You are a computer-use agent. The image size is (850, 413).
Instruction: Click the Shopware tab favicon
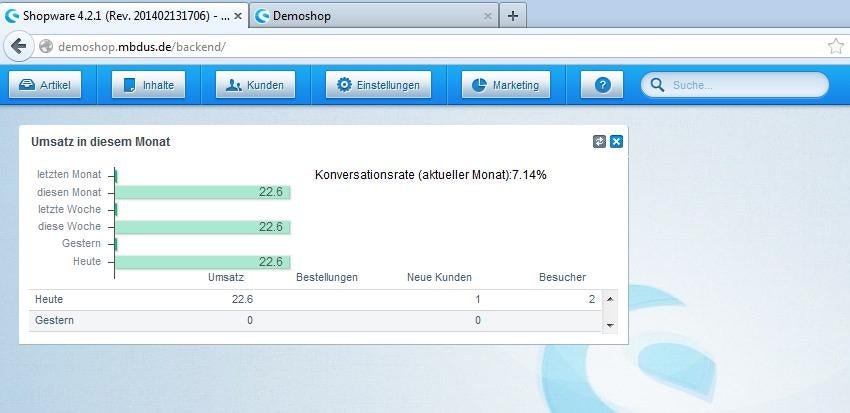pyautogui.click(x=12, y=16)
